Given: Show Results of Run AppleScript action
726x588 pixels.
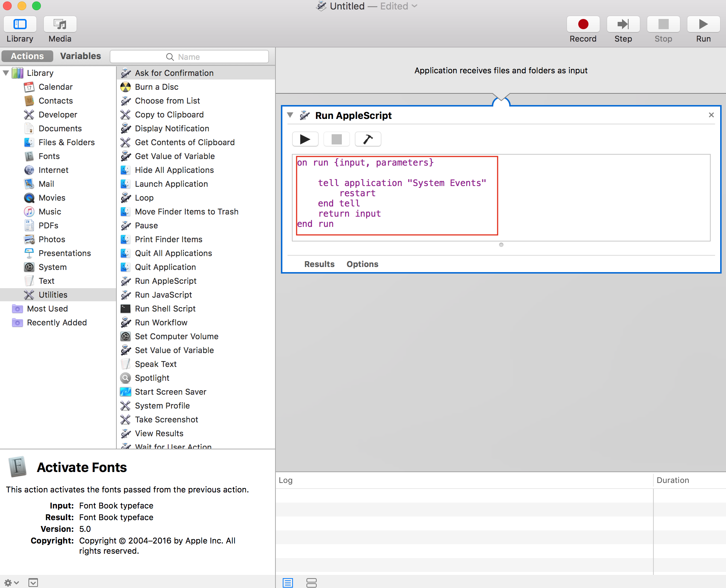Looking at the screenshot, I should pyautogui.click(x=319, y=264).
